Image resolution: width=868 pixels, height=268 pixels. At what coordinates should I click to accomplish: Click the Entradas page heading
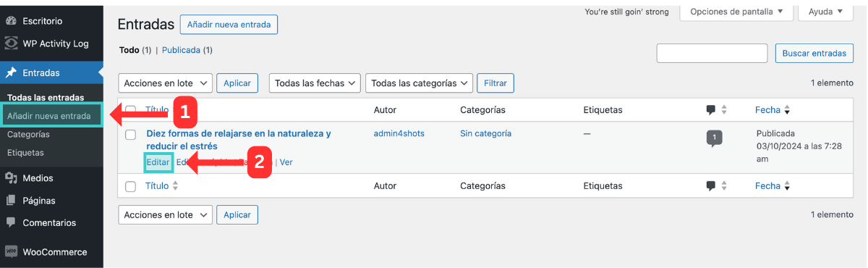[146, 25]
